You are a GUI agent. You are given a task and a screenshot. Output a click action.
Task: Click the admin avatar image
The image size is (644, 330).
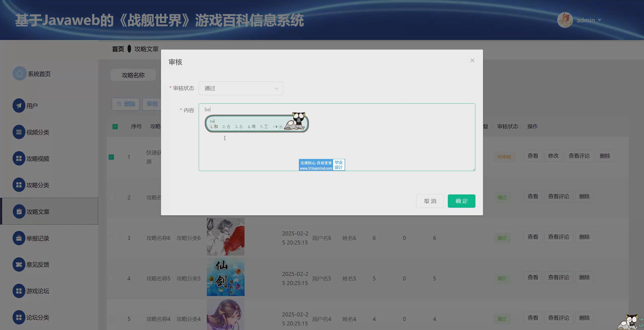click(565, 20)
